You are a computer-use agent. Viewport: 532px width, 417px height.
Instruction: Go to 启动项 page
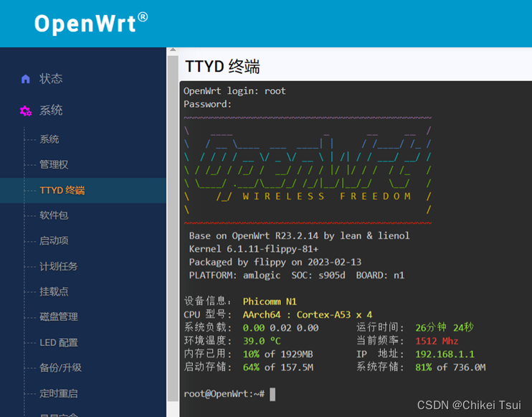coord(54,240)
